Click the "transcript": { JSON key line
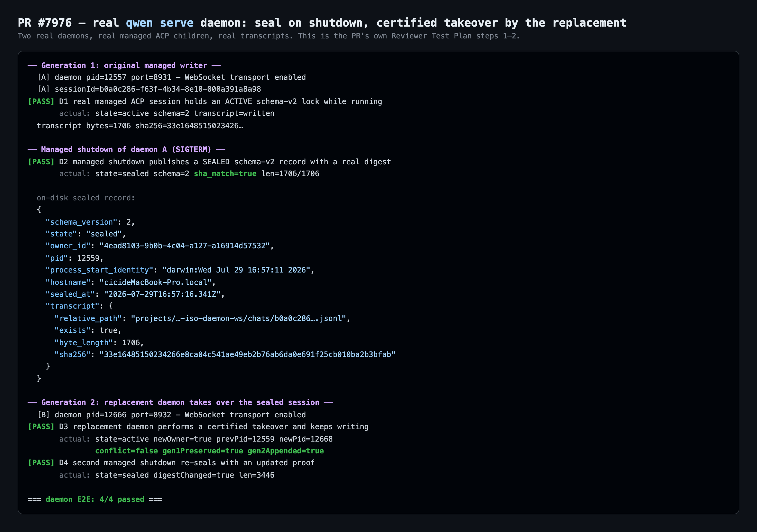757x532 pixels. pos(80,306)
